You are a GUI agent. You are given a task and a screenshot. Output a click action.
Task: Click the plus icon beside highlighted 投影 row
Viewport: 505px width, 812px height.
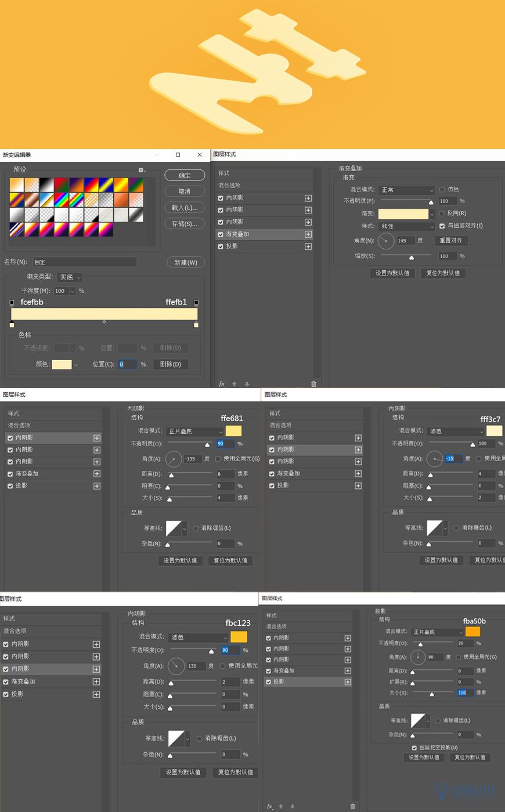[348, 682]
